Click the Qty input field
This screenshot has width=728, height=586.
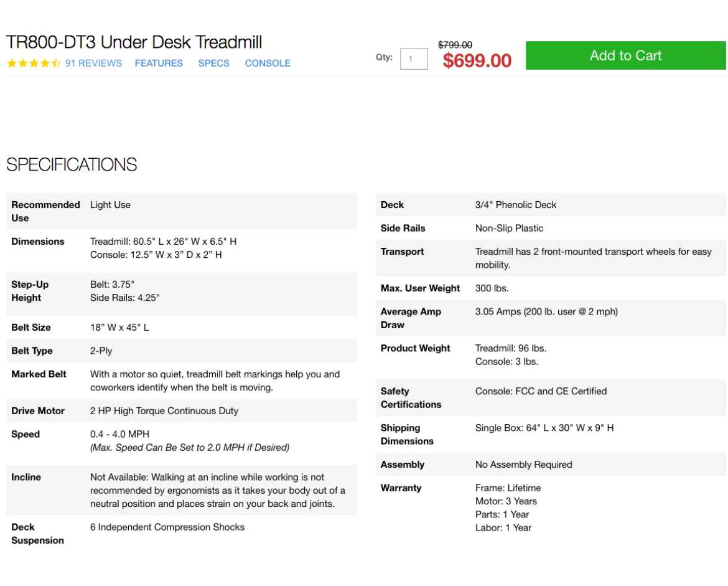coord(414,59)
